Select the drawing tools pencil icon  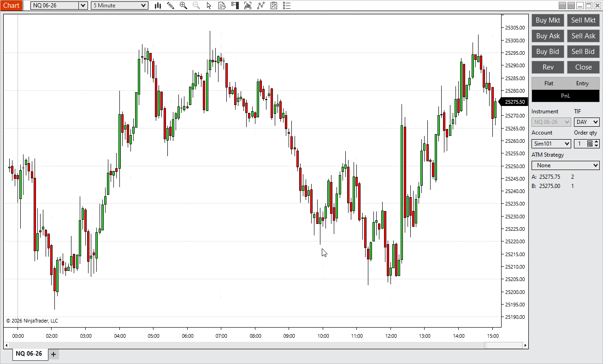click(171, 6)
